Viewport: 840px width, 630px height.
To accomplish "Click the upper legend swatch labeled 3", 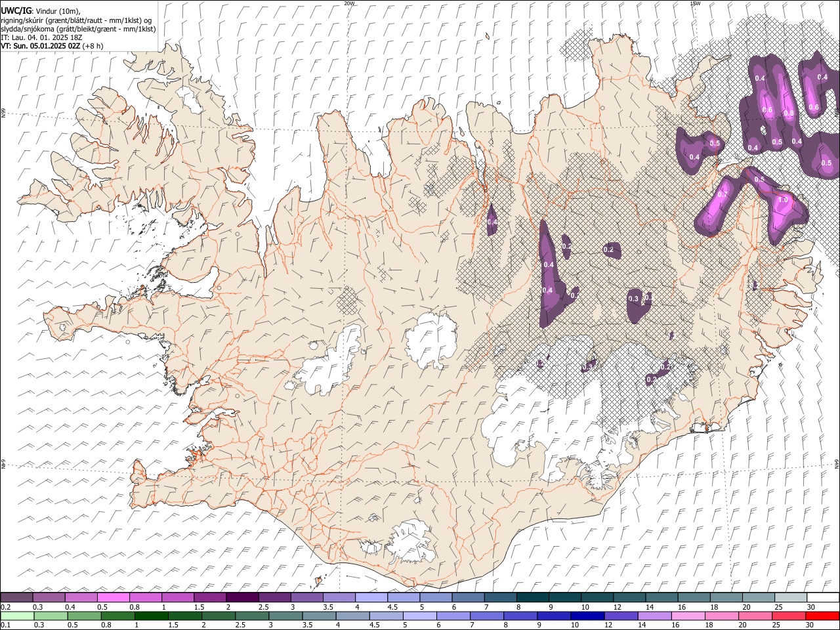I will (x=306, y=597).
